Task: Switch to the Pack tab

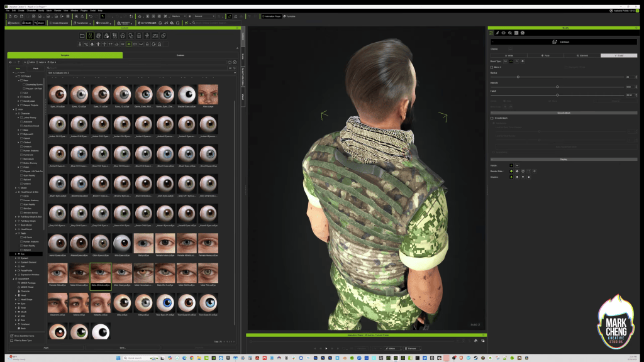Action: point(36,68)
